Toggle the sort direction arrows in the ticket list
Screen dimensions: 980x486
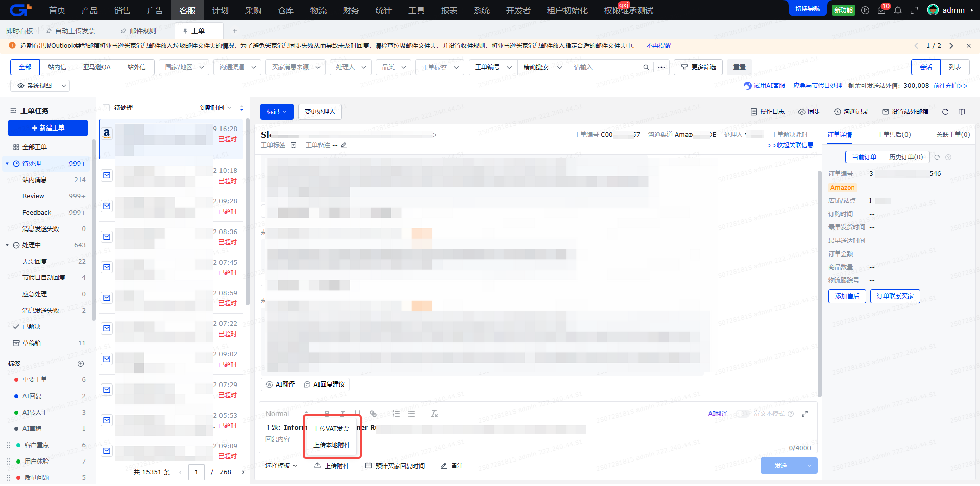242,108
